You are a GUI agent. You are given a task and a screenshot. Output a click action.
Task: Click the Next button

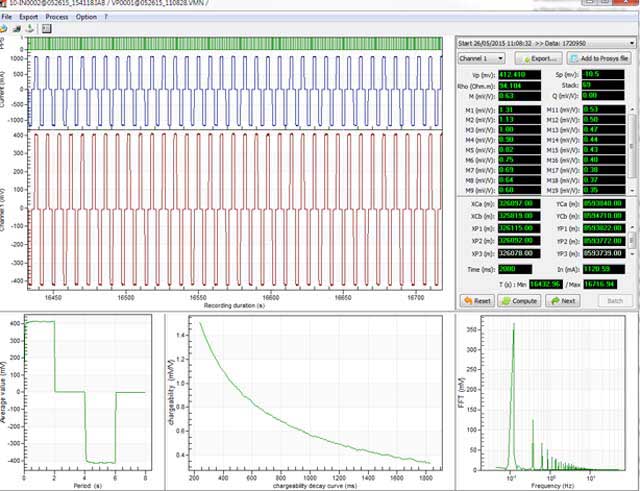(563, 301)
